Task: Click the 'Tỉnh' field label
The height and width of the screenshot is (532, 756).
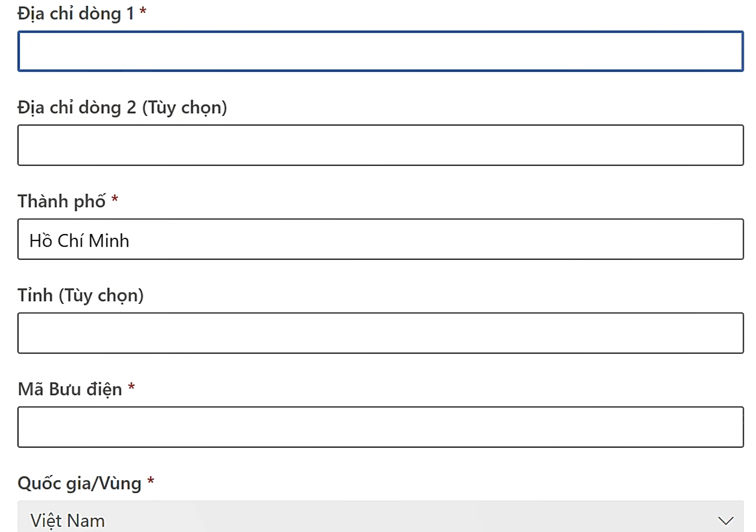Action: point(36,295)
